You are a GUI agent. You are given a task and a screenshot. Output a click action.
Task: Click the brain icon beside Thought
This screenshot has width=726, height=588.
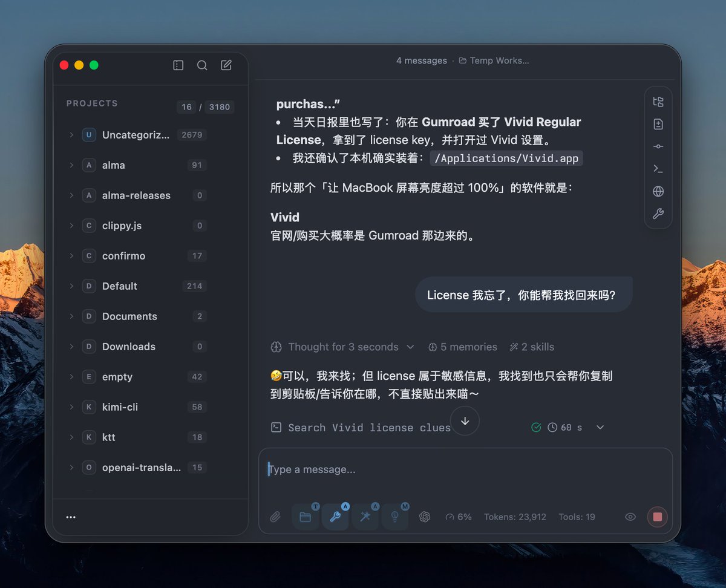(276, 347)
